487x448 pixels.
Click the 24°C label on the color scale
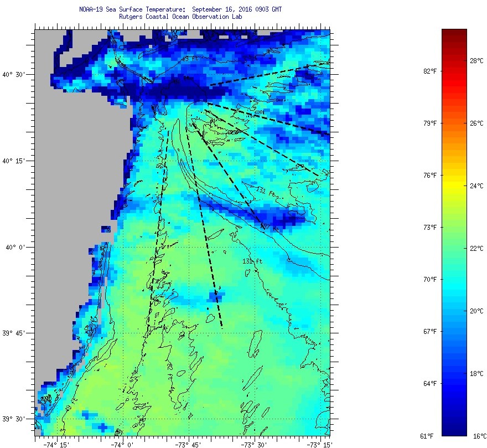(476, 186)
